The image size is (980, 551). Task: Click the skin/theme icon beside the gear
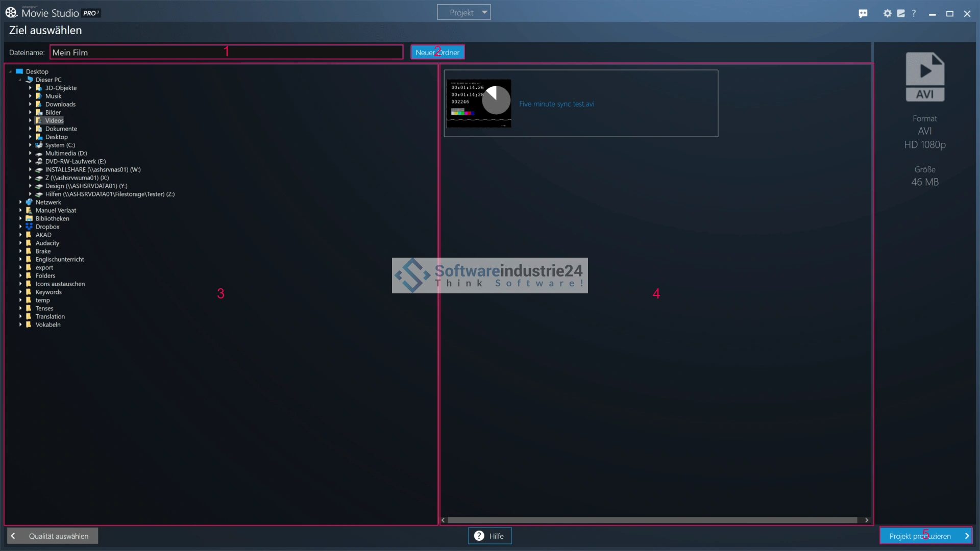[x=901, y=14]
